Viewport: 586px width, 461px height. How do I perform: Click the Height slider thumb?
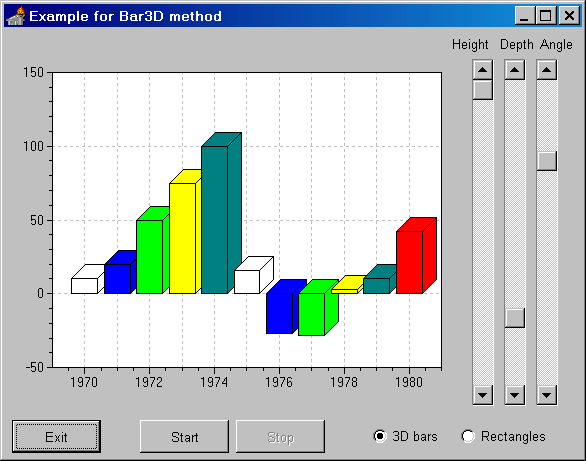tap(482, 90)
